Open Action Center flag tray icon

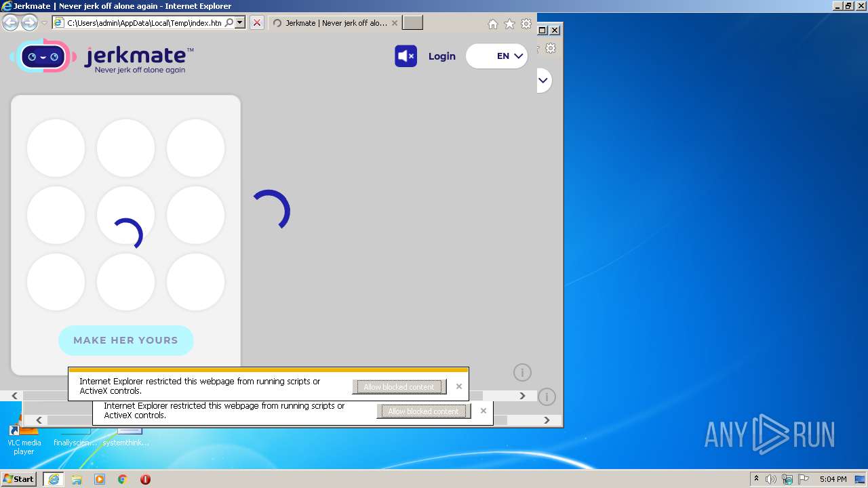click(804, 479)
